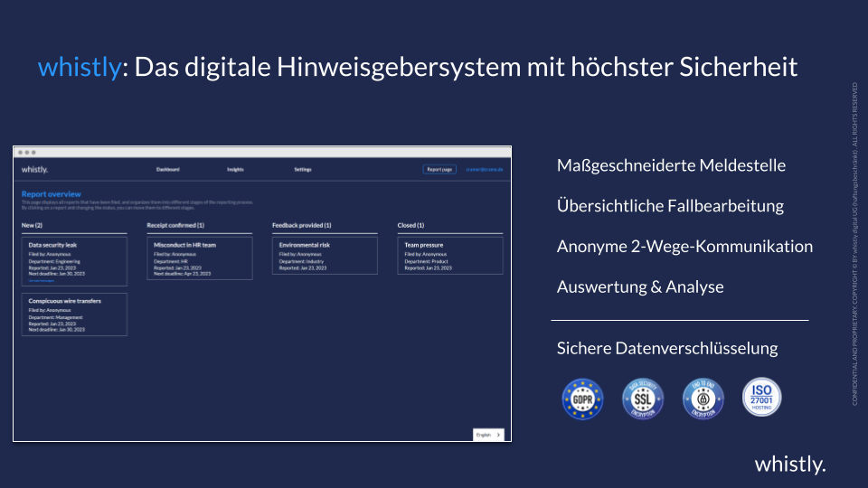Click the user email link in header

pos(485,169)
